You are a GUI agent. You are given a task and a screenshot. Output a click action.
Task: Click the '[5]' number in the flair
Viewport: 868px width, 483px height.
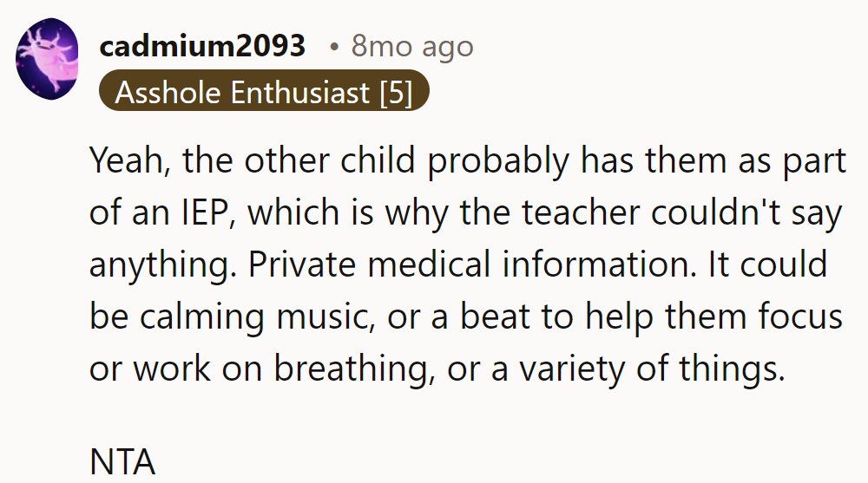pos(396,91)
